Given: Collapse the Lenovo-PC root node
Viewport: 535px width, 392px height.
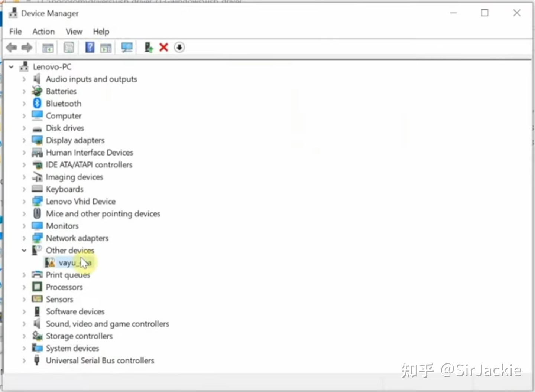Looking at the screenshot, I should [x=11, y=67].
